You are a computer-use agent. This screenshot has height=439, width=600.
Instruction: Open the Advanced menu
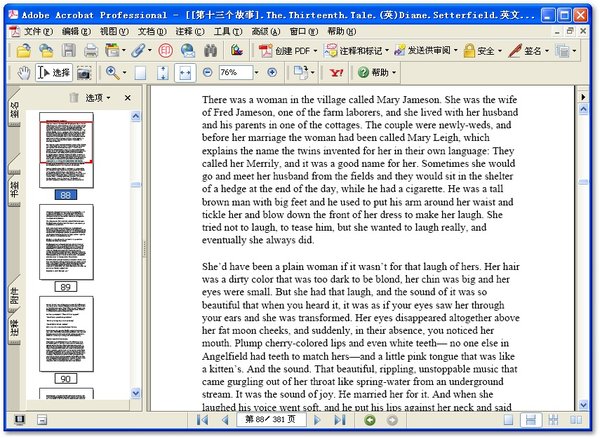(266, 31)
